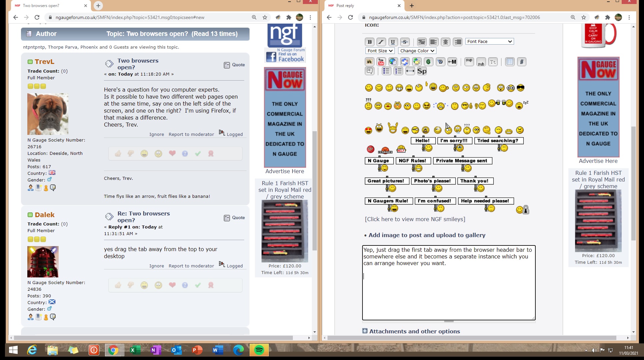644x360 pixels.
Task: Open Dalek's user profile link
Action: coord(45,215)
